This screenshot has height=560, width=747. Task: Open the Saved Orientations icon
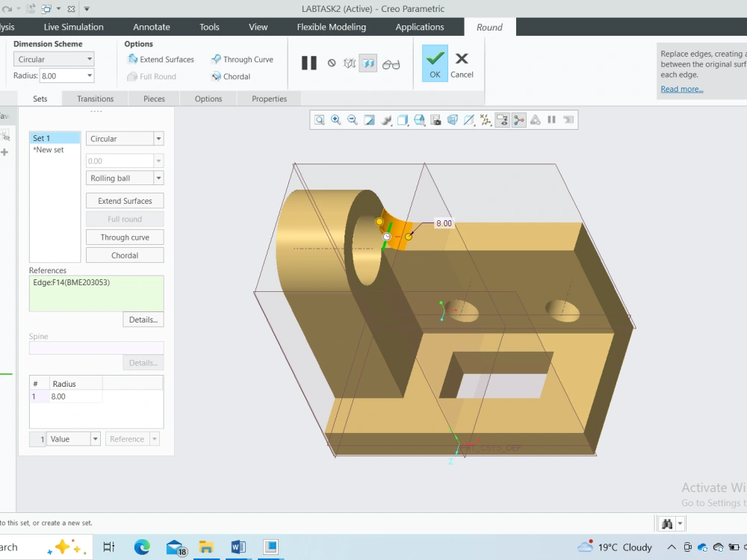pos(419,119)
